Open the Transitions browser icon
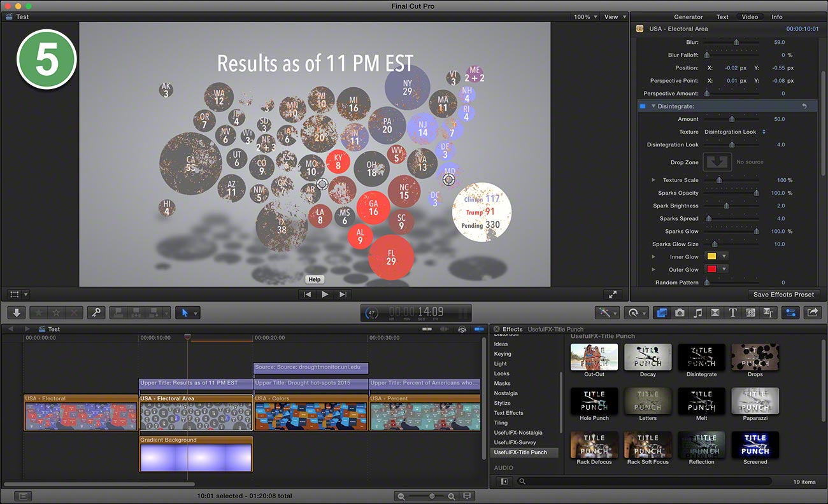828x504 pixels. 715,312
